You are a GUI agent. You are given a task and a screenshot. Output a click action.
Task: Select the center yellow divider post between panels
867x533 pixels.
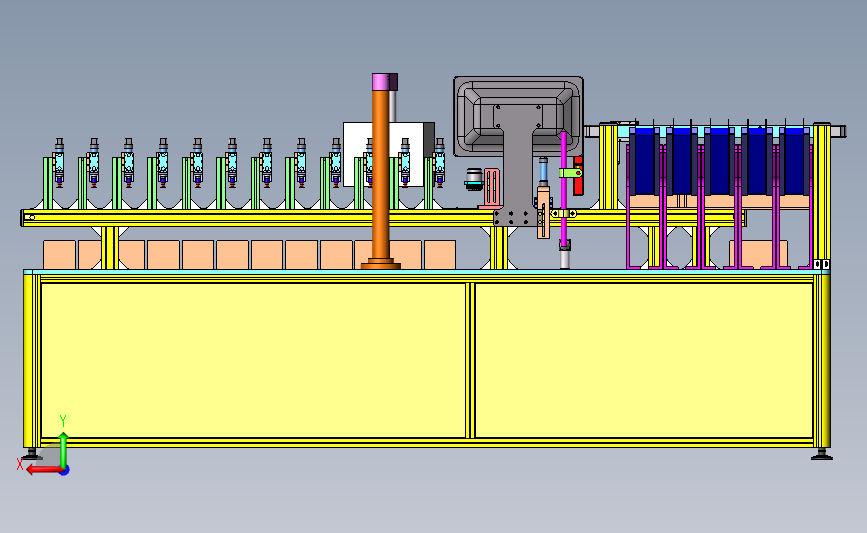coord(471,360)
